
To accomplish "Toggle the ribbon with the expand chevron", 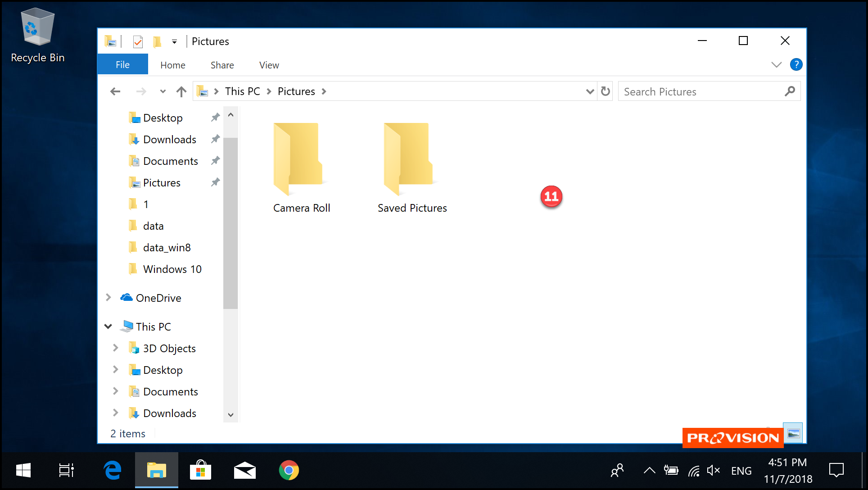I will 776,64.
